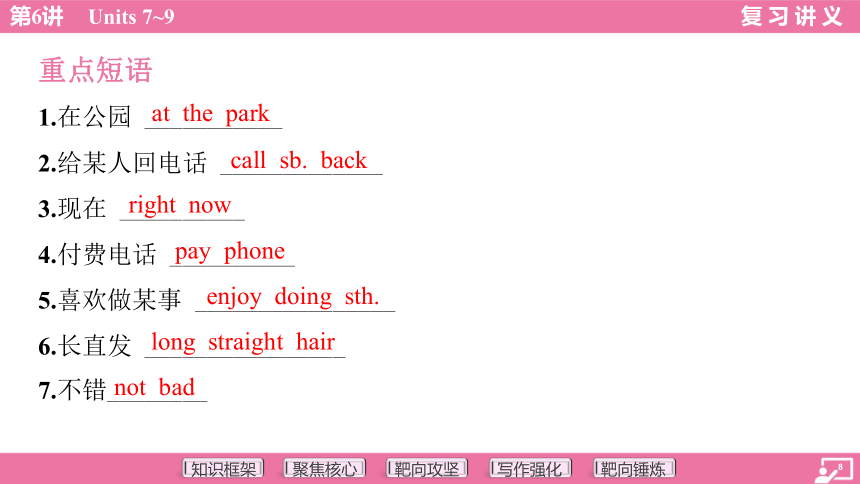
Task: Click the phrase '2.给某人回电话'
Action: (x=122, y=162)
